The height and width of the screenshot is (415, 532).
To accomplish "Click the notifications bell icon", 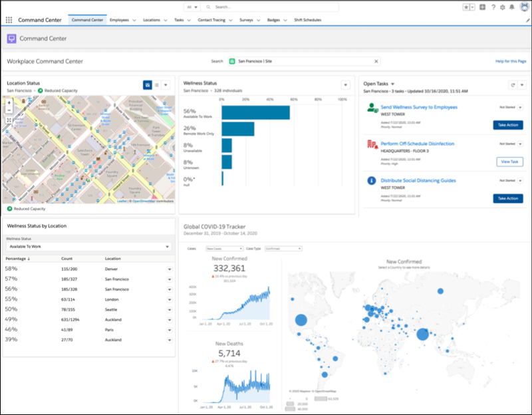I will click(511, 7).
